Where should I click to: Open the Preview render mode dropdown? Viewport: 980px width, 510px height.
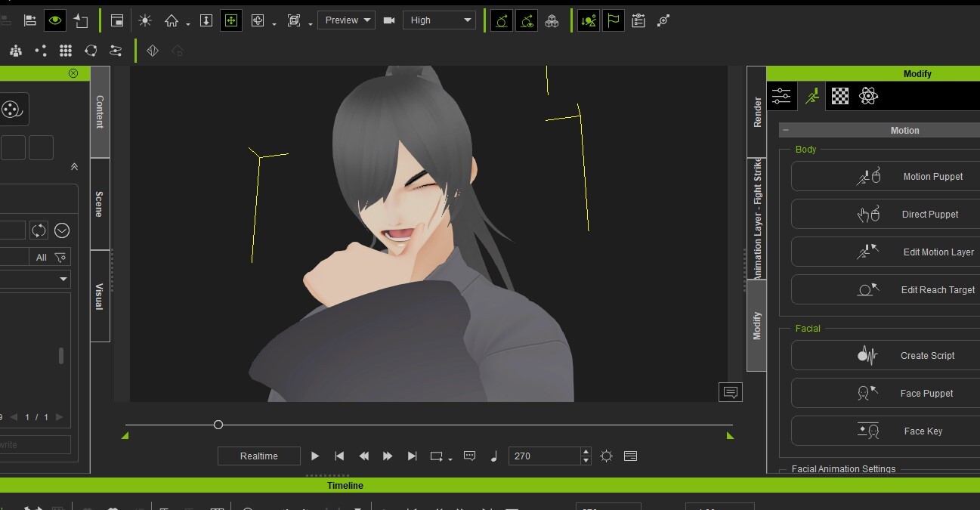tap(346, 20)
